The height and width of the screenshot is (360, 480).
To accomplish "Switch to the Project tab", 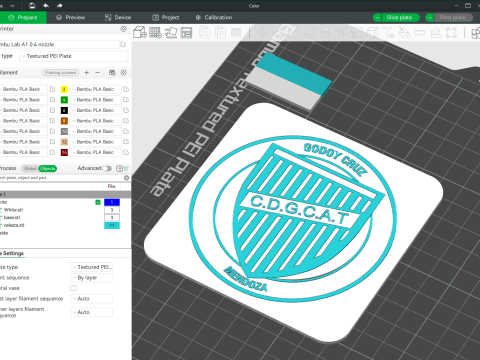I will pyautogui.click(x=166, y=18).
